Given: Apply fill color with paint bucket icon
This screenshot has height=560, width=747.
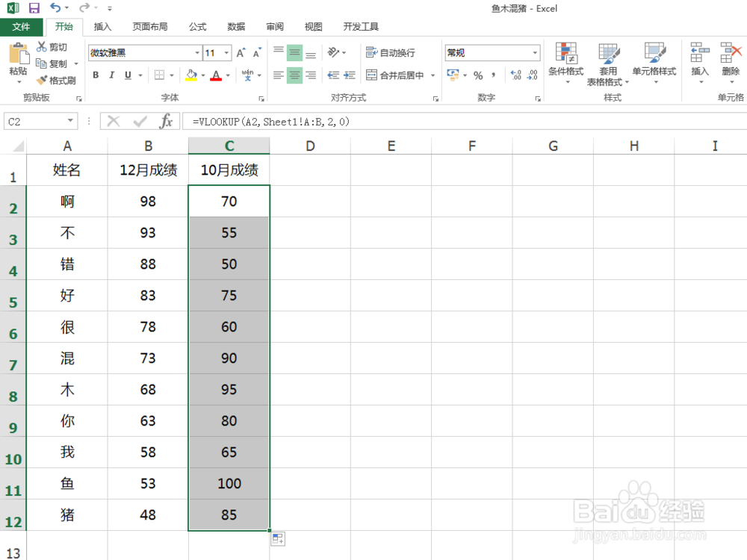Looking at the screenshot, I should click(x=191, y=75).
